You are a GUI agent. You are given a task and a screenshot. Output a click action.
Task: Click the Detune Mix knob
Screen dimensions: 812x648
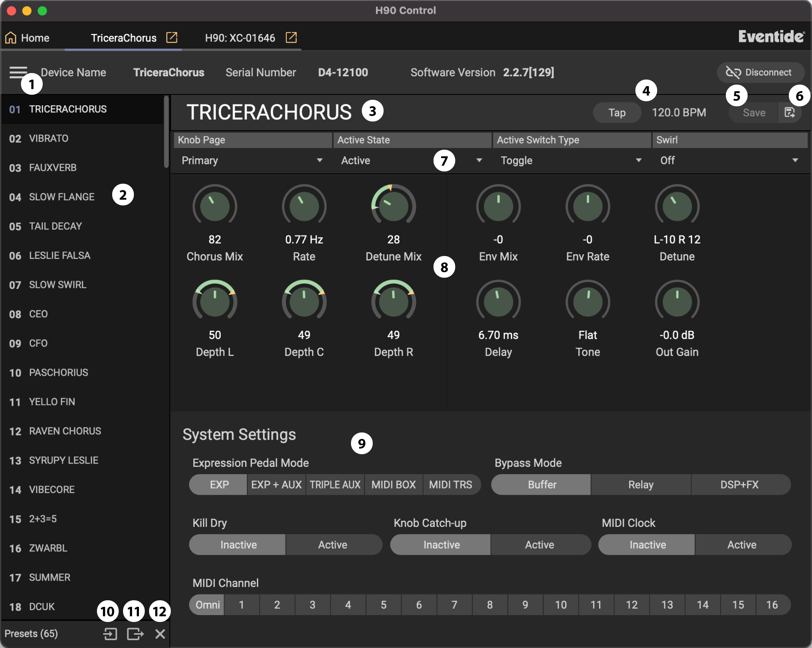(x=394, y=206)
